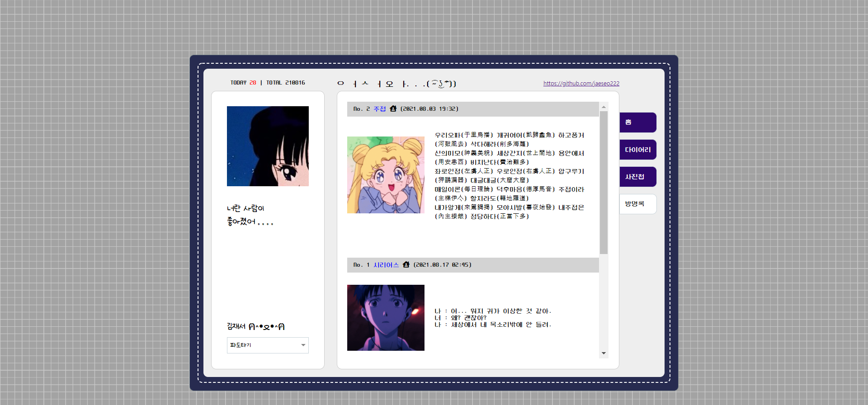Open the 홈 tab
This screenshot has width=868, height=405.
638,122
